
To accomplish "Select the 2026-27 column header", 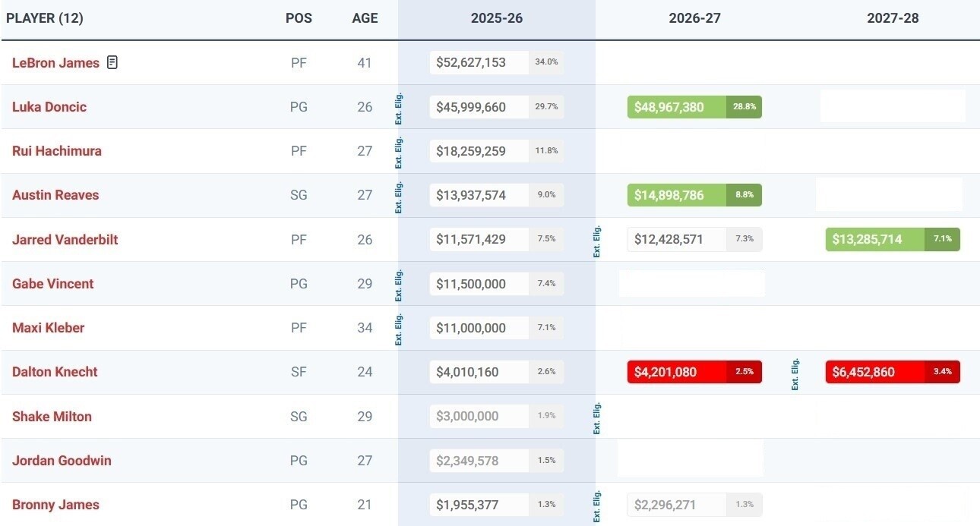I will pos(694,18).
